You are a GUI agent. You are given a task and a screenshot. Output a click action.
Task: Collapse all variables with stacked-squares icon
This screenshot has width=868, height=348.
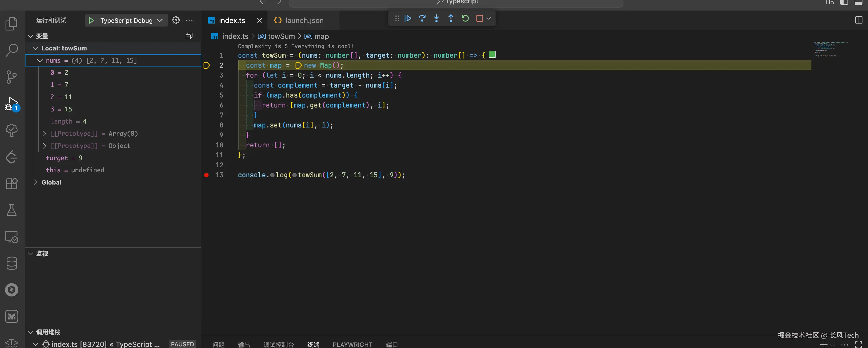[x=189, y=36]
